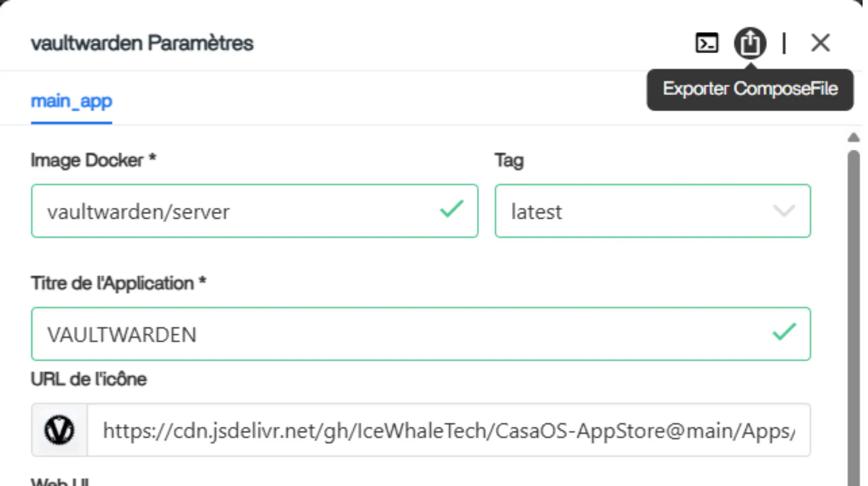The image size is (868, 486).
Task: Click the vaultwarden Paramètres dialog title
Action: (142, 43)
